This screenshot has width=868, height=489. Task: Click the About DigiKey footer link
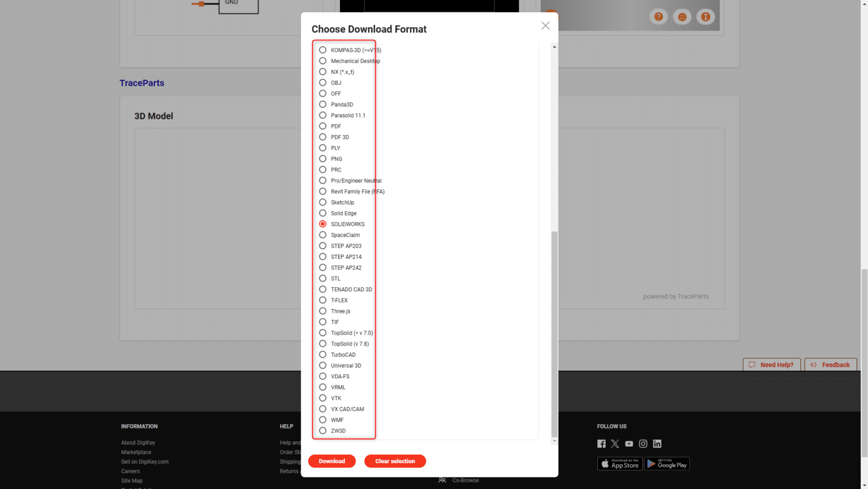(138, 442)
